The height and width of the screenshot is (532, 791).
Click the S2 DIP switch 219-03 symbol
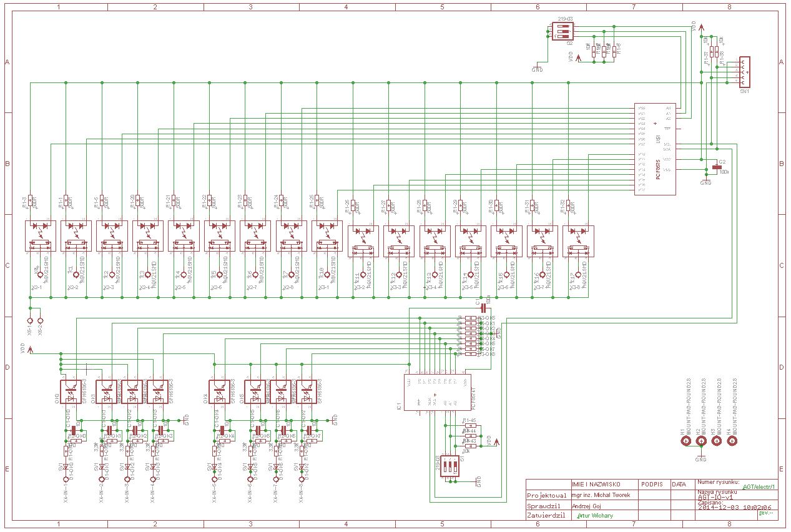pyautogui.click(x=562, y=31)
